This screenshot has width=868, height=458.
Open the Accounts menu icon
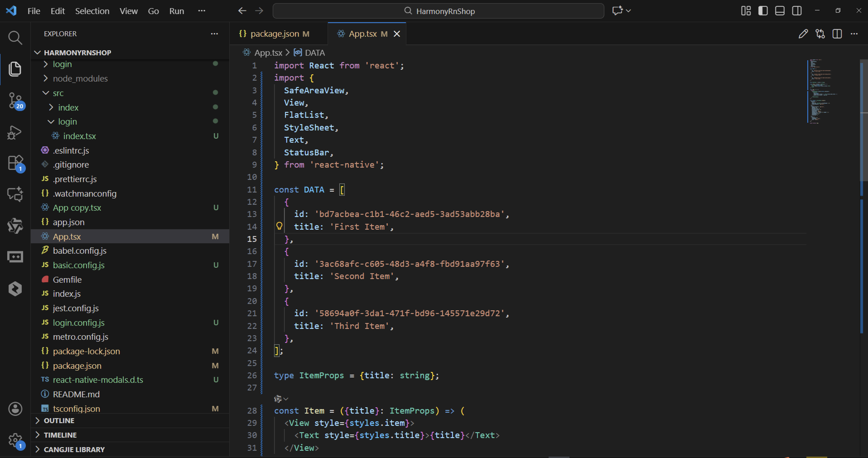pos(15,409)
